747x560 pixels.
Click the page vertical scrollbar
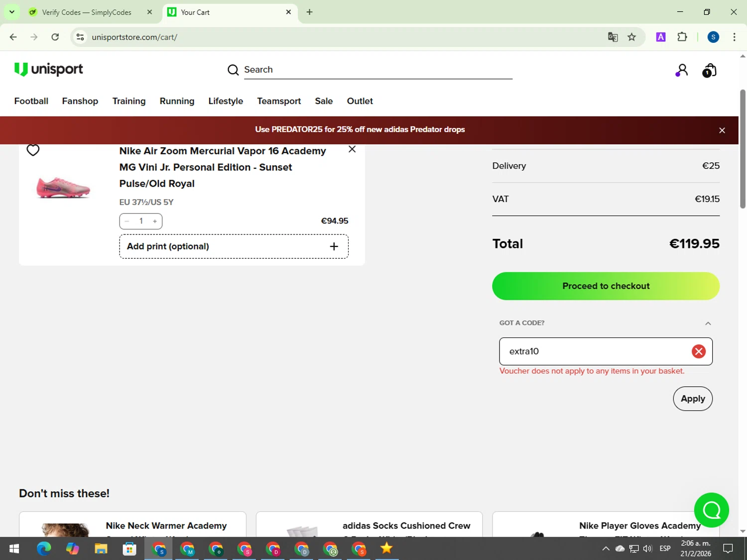pos(743,149)
